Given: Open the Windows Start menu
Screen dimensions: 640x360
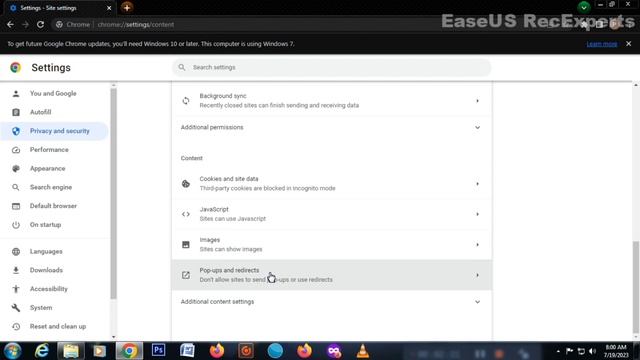Looking at the screenshot, I should point(13,351).
